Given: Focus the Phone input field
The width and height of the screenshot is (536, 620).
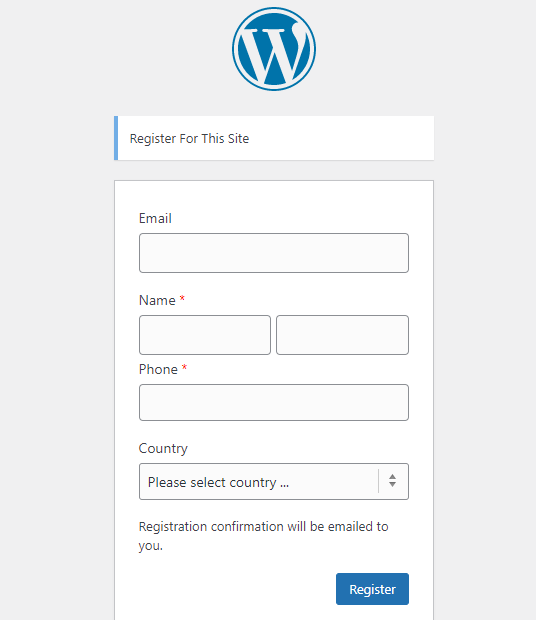Looking at the screenshot, I should point(274,403).
